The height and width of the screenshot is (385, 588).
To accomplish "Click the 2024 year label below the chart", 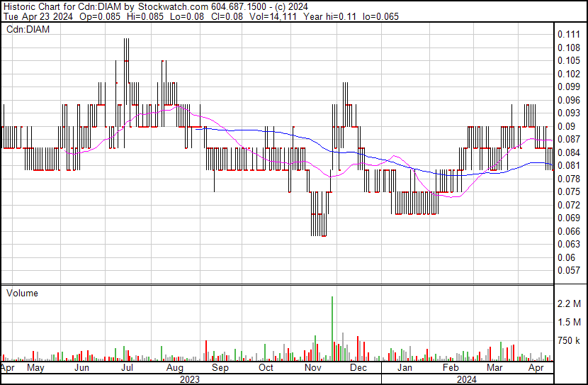I will click(x=465, y=379).
